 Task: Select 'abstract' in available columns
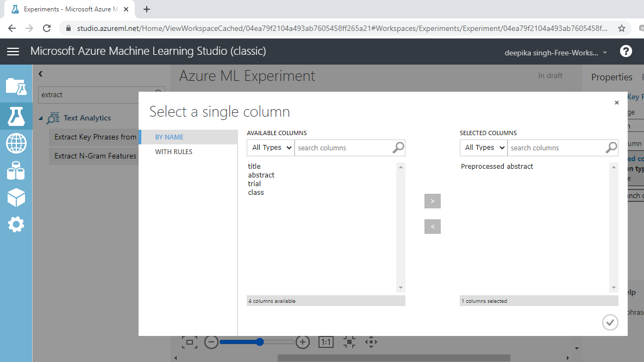click(x=261, y=175)
